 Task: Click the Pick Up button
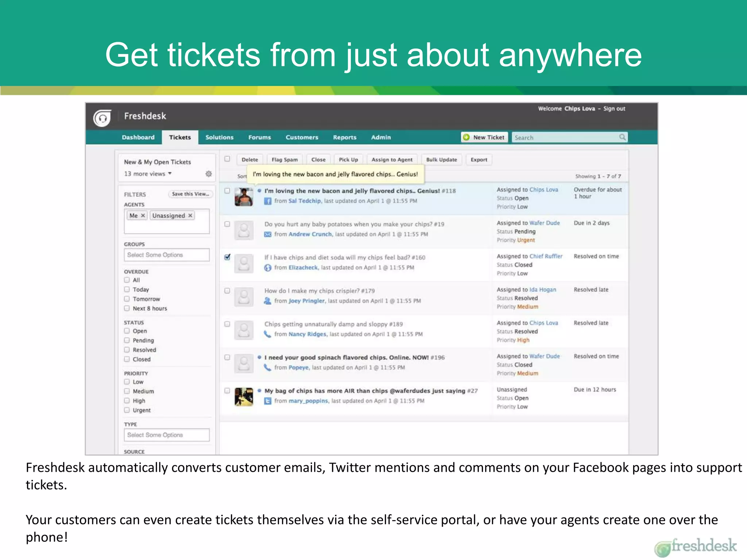coord(348,160)
